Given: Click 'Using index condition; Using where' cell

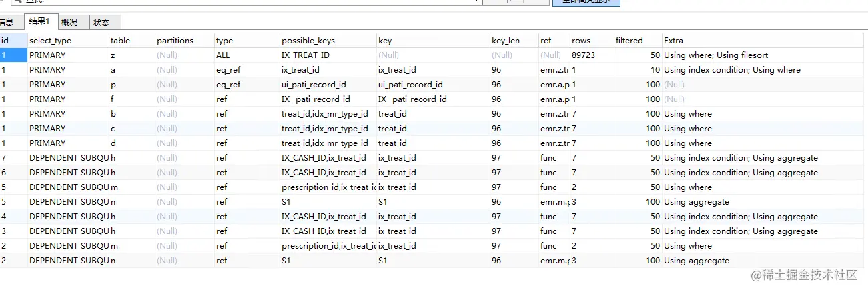Looking at the screenshot, I should pyautogui.click(x=764, y=69).
